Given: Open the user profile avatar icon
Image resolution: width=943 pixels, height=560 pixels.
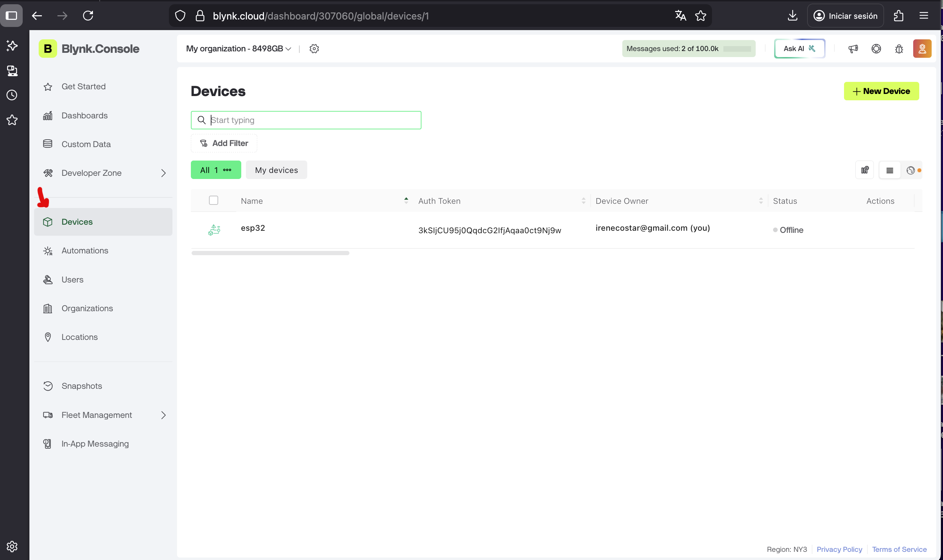Looking at the screenshot, I should pos(922,49).
